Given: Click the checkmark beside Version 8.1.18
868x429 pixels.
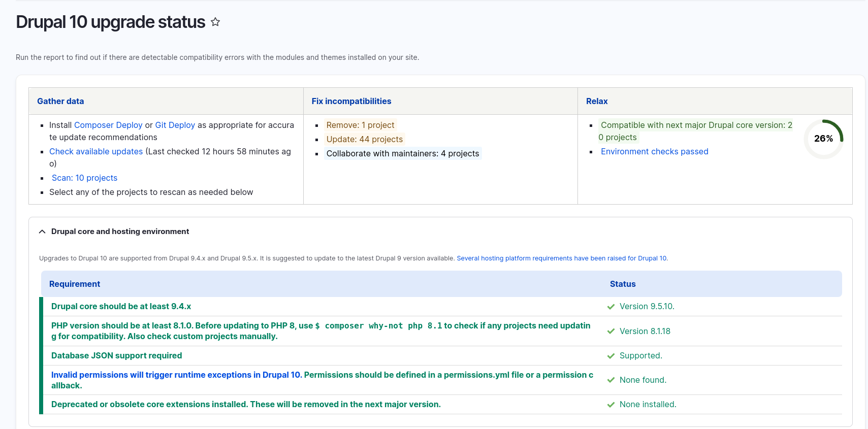Looking at the screenshot, I should click(611, 332).
